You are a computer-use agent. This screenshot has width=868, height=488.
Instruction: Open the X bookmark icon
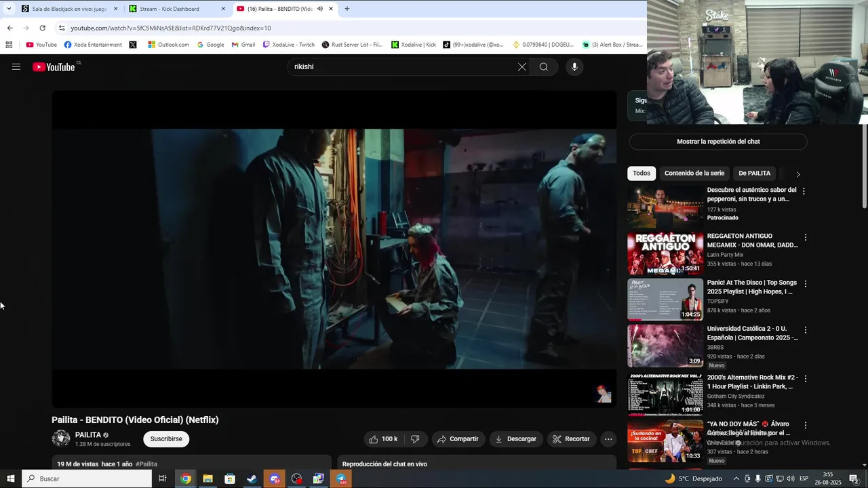point(133,45)
